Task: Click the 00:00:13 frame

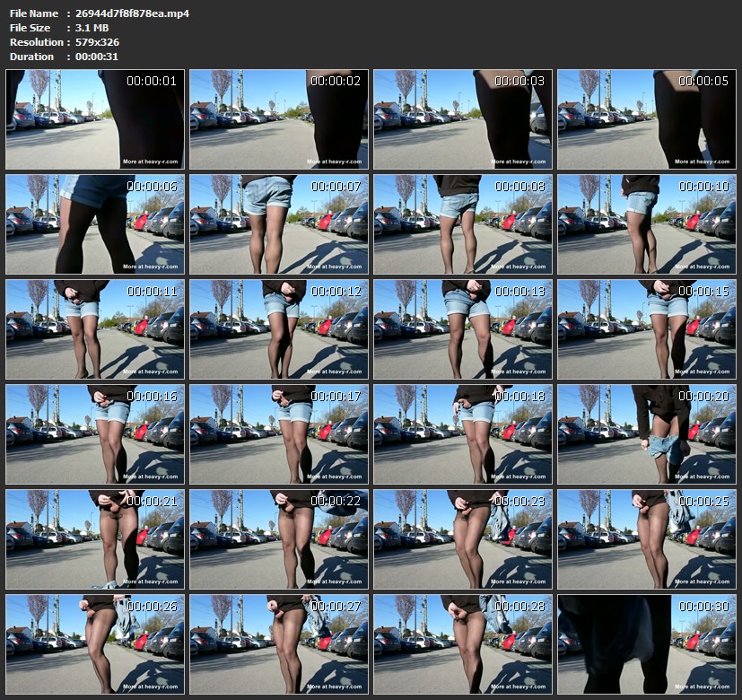Action: pos(463,329)
